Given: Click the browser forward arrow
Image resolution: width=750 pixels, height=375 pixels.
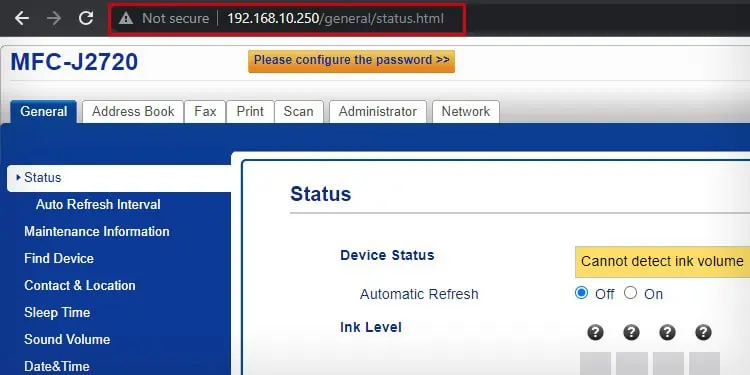Looking at the screenshot, I should coord(54,18).
